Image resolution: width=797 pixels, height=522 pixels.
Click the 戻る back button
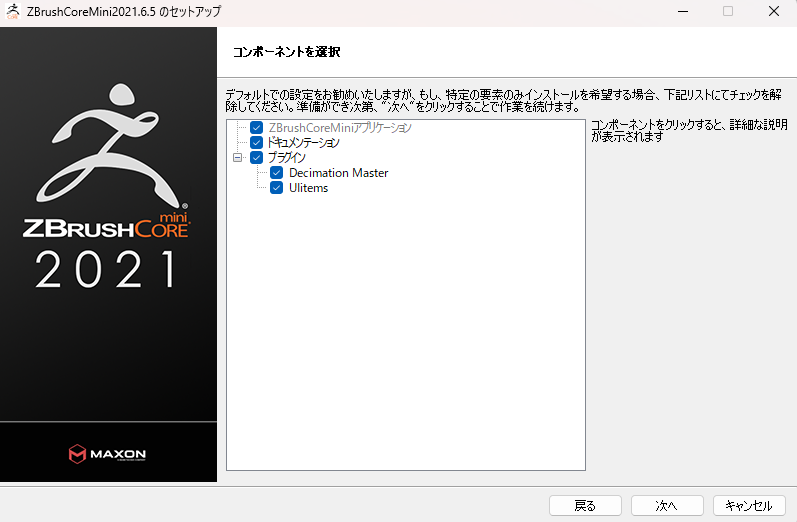coord(585,506)
